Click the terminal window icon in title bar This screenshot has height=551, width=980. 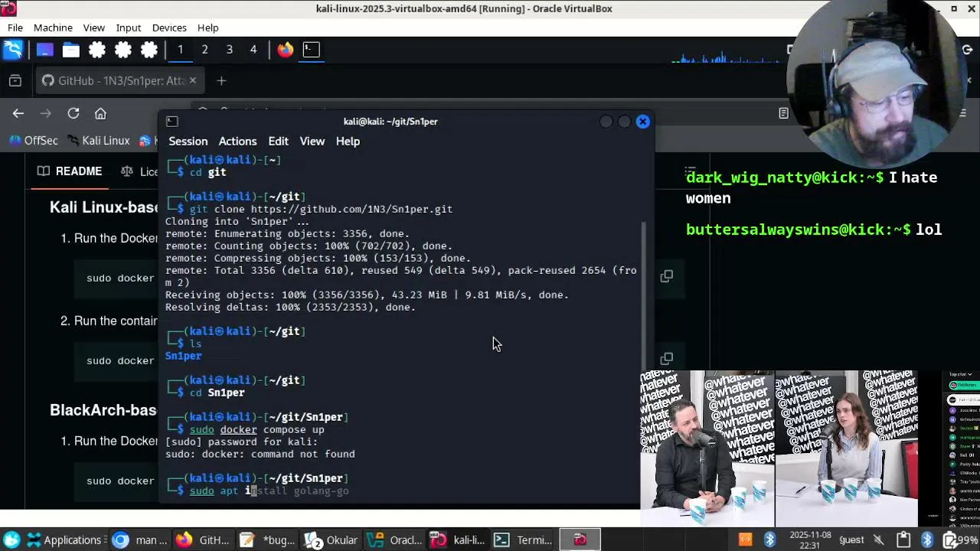(x=171, y=122)
